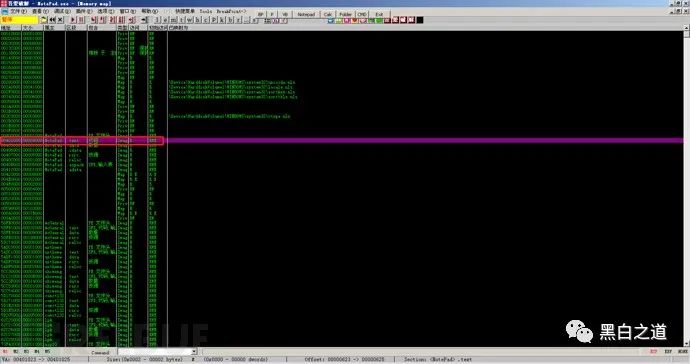Click the CMD button
Viewport: 690px width, 364px height.
(362, 14)
